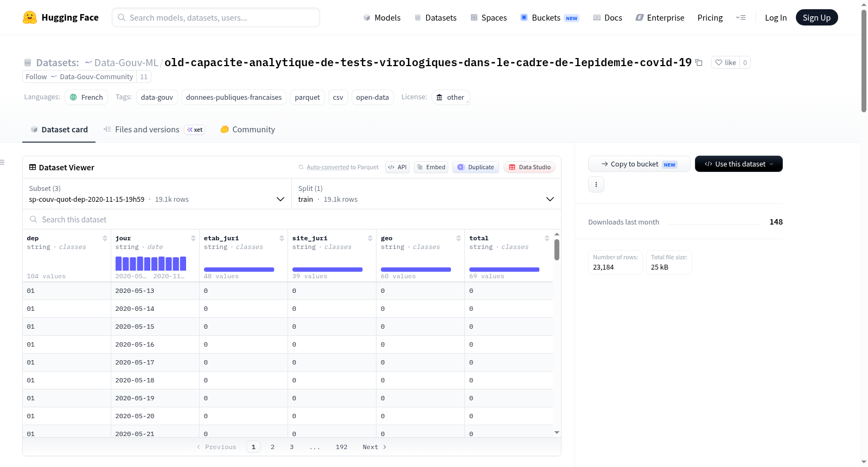The width and height of the screenshot is (868, 467).
Task: Click the follower count 11
Action: [x=144, y=76]
